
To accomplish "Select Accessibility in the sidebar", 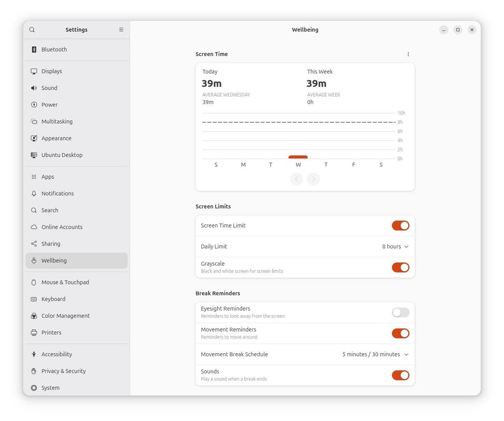I will point(77,354).
